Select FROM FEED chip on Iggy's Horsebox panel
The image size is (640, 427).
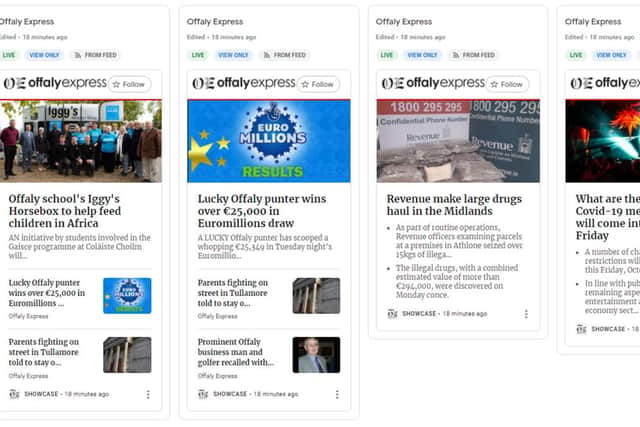tap(95, 55)
